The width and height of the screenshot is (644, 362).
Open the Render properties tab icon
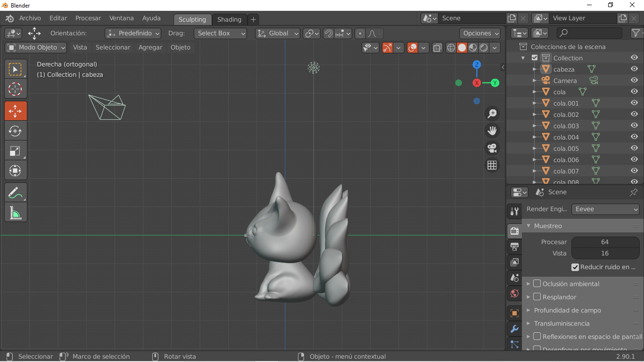click(x=514, y=230)
